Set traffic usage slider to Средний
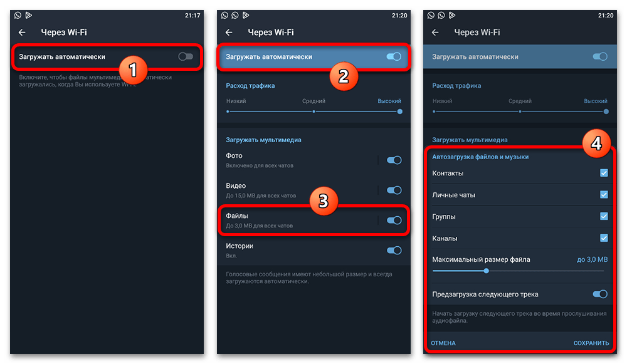This screenshot has height=364, width=627. click(314, 112)
